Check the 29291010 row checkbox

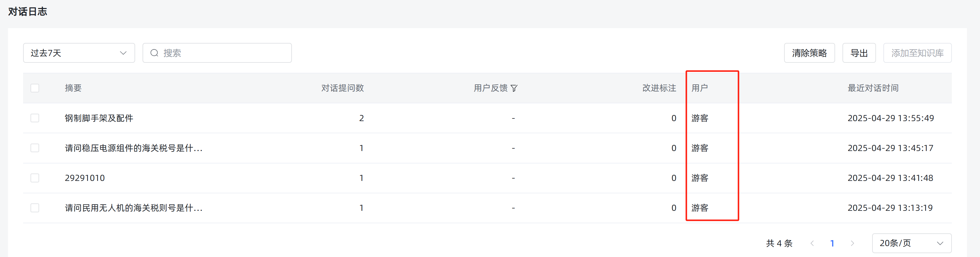[x=35, y=178]
